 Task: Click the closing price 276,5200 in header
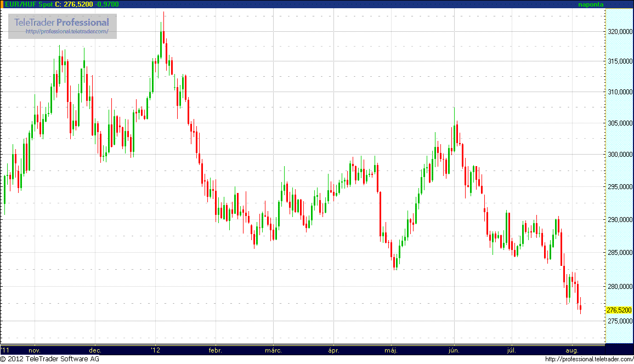(x=78, y=4)
